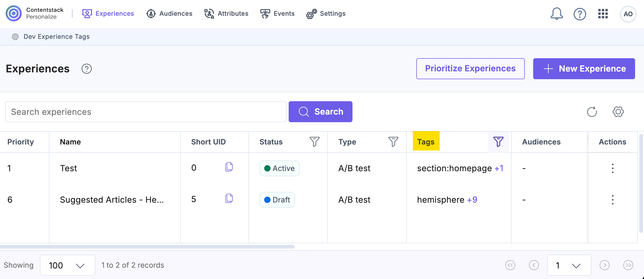Image resolution: width=644 pixels, height=279 pixels.
Task: Click the Search button
Action: (320, 112)
